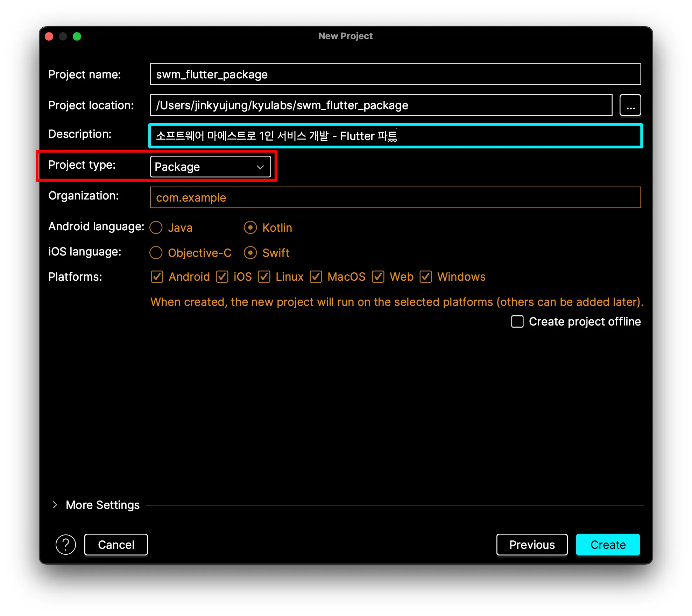This screenshot has height=616, width=692.
Task: Select Kotlin as Android language
Action: 250,227
